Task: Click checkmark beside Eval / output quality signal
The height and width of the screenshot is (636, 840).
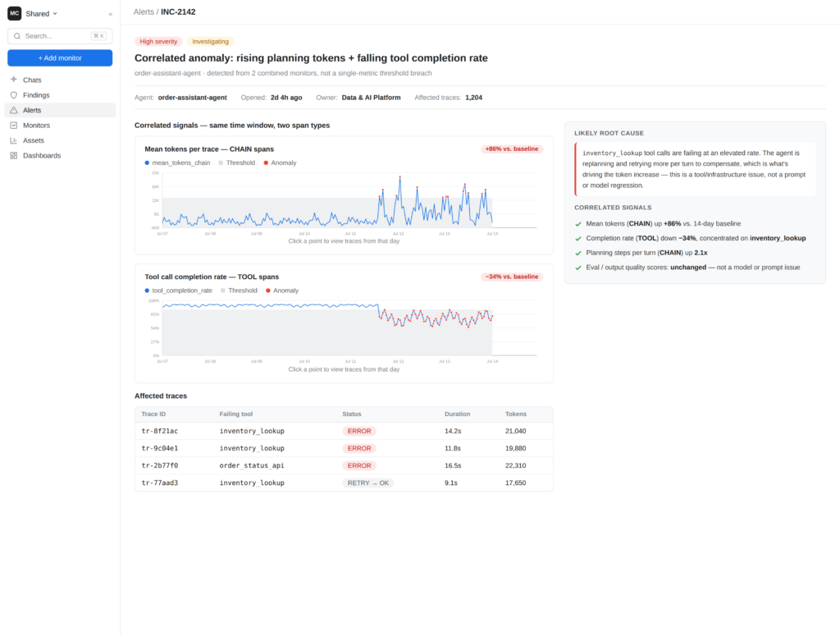Action: click(578, 268)
